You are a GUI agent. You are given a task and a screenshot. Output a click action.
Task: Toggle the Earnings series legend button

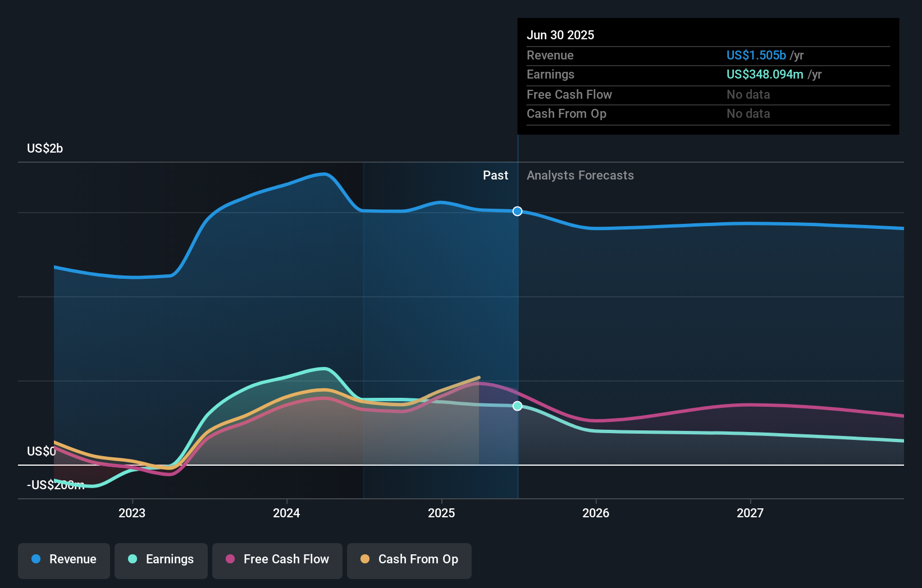[x=161, y=561]
